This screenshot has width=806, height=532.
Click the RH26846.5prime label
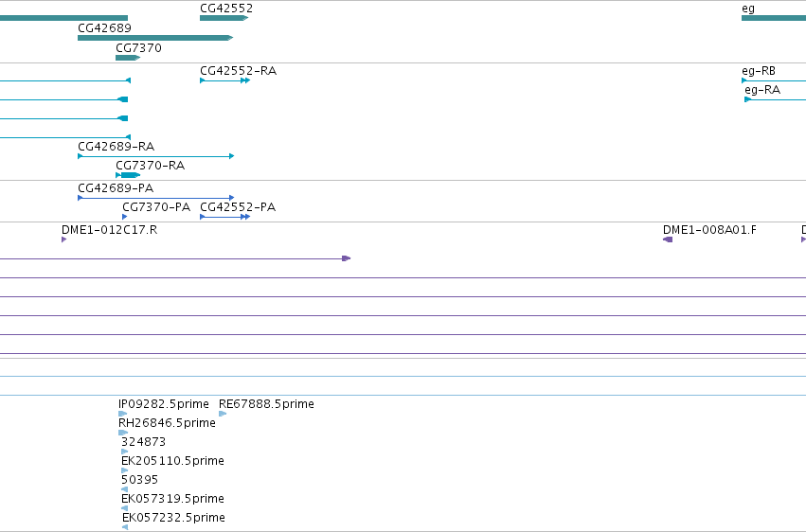pyautogui.click(x=167, y=423)
